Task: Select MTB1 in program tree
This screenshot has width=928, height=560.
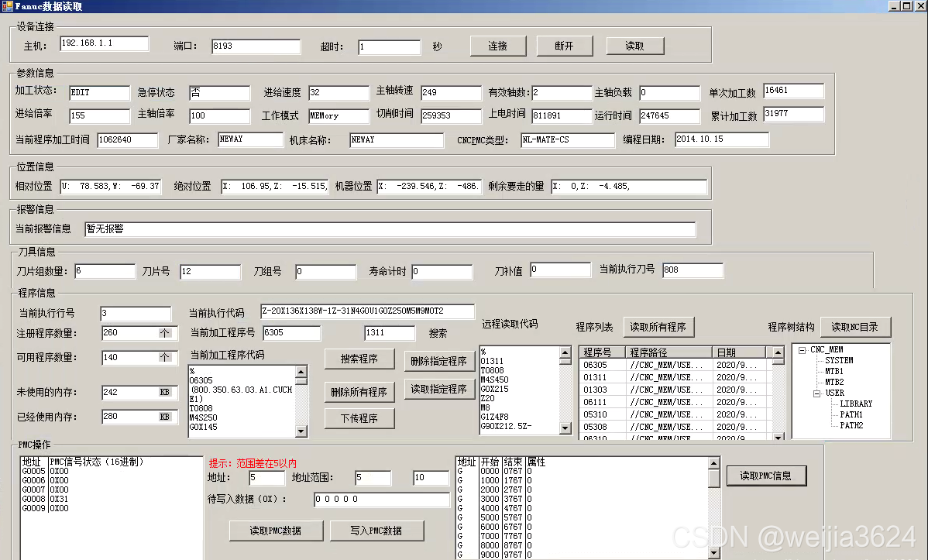Action: coord(834,371)
